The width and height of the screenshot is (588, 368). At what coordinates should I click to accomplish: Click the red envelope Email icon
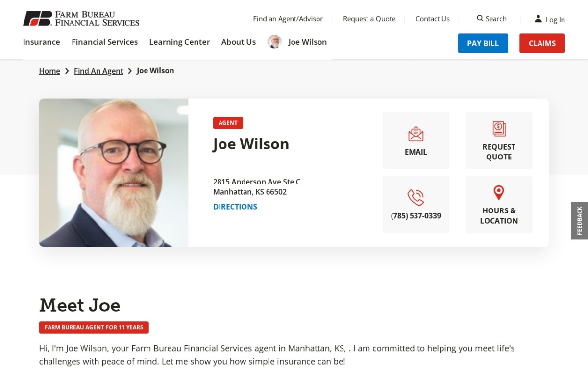pos(416,133)
